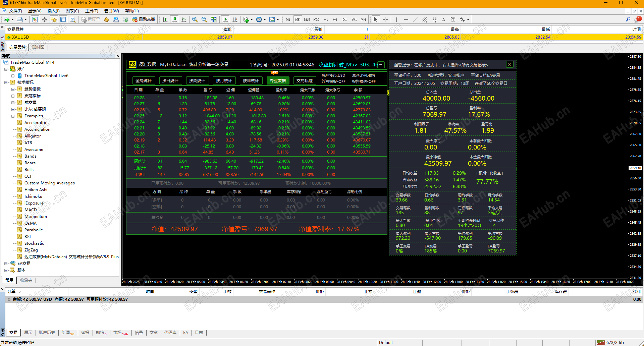
Task: Switch to the 账户历史 terminal tab
Action: (47, 333)
